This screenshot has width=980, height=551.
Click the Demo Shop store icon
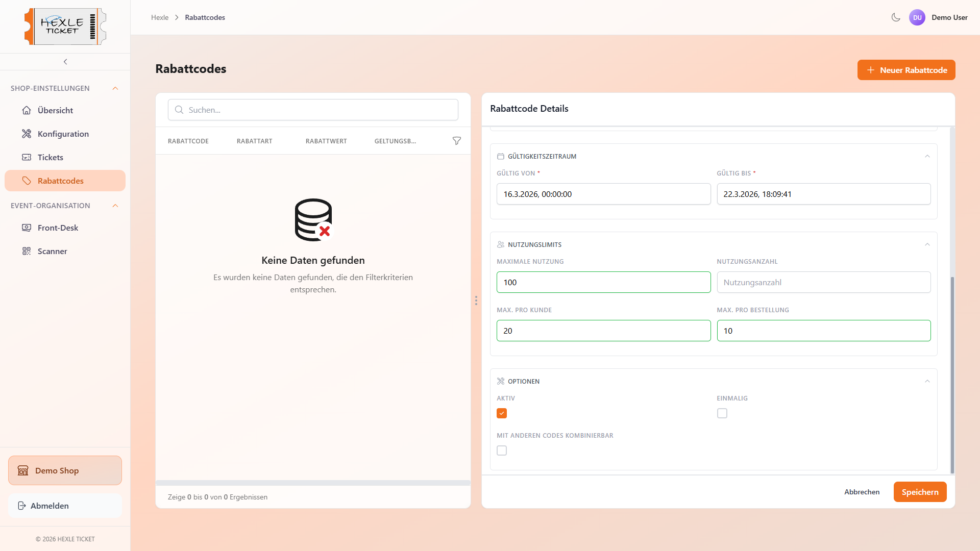pos(23,470)
